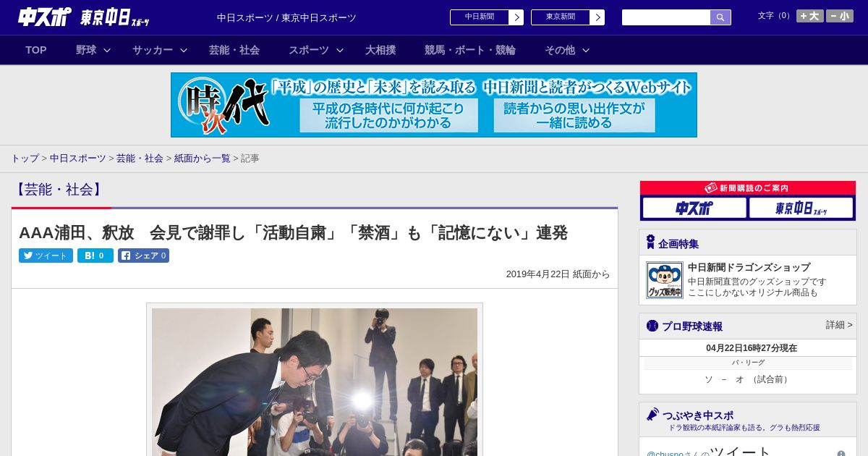
Task: Click the プロ野球速報 heading
Action: (x=692, y=326)
